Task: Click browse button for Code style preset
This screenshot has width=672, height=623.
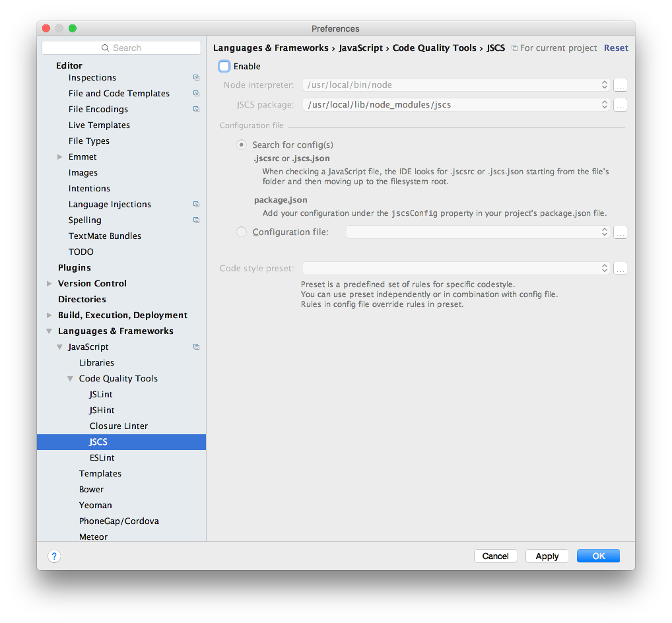Action: pos(620,269)
